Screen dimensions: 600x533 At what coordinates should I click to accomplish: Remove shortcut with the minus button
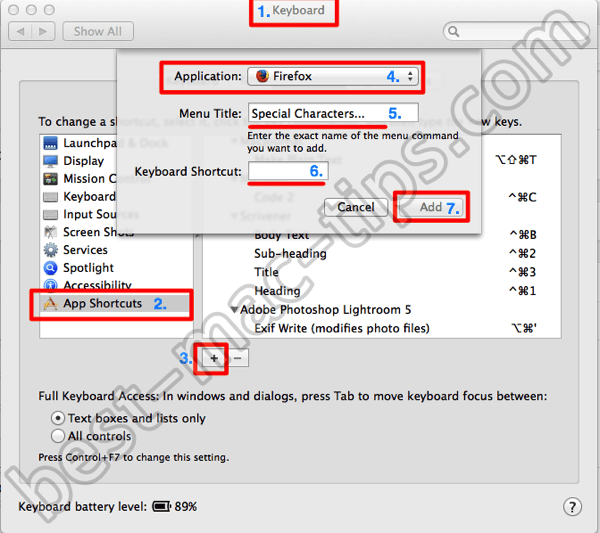tap(237, 359)
